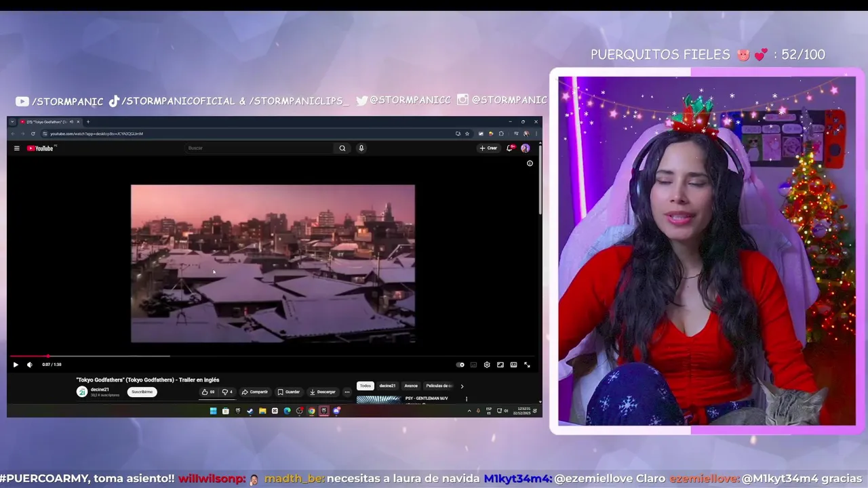Show hidden system tray icons chevron

469,411
